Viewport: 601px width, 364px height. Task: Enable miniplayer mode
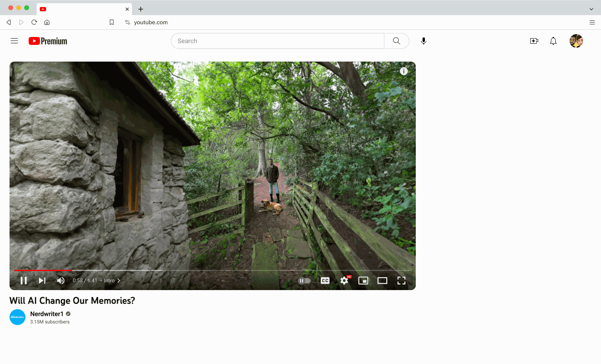tap(363, 281)
